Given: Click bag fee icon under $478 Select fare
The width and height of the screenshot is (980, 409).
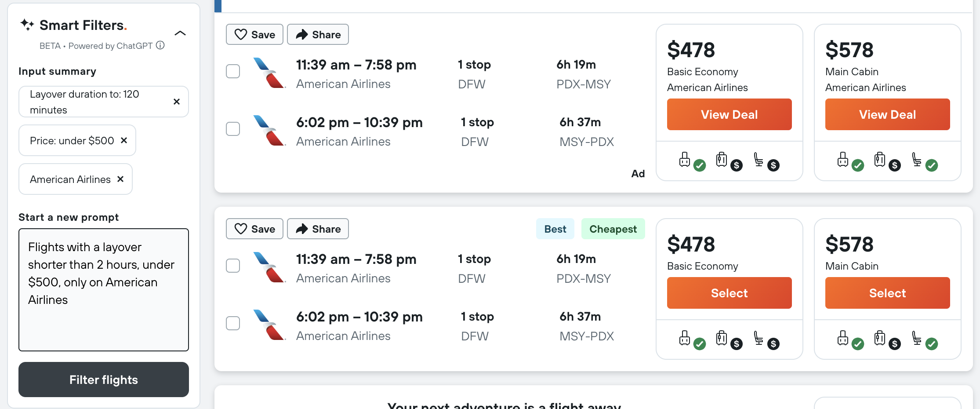Looking at the screenshot, I should [729, 340].
